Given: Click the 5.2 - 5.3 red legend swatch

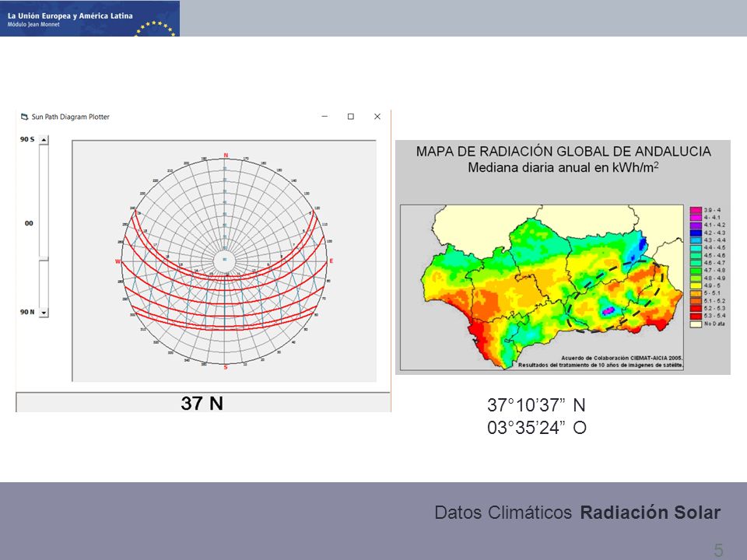Looking at the screenshot, I should pos(696,309).
